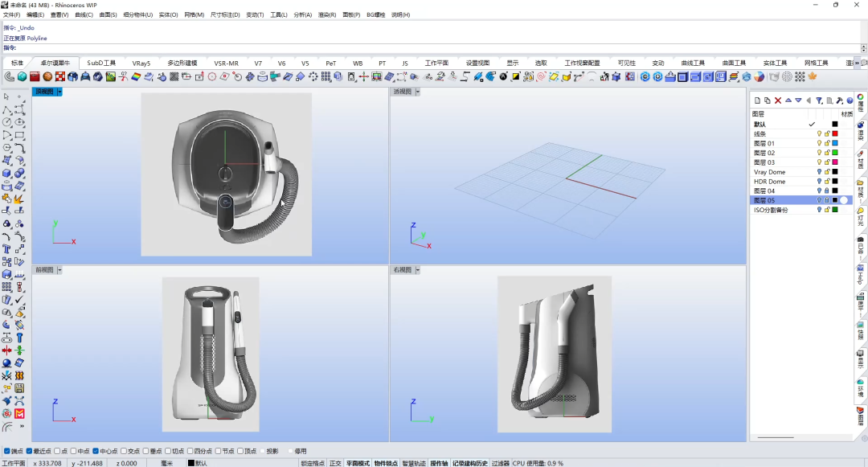Click the red X delete layer icon
Viewport: 868px width, 467px height.
pos(778,100)
